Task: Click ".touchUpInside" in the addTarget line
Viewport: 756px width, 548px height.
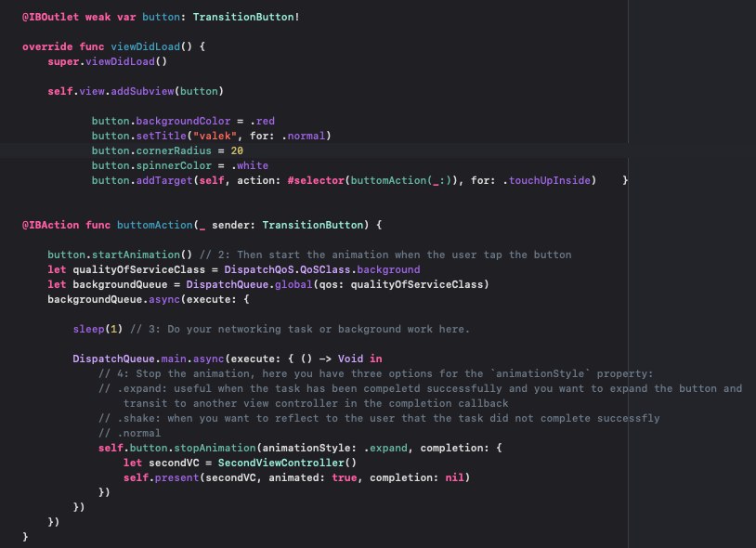Action: [x=546, y=181]
